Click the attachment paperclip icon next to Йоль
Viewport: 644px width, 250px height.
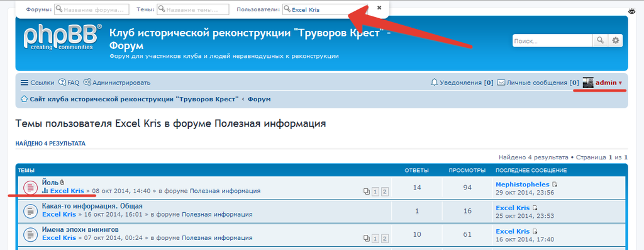(62, 182)
